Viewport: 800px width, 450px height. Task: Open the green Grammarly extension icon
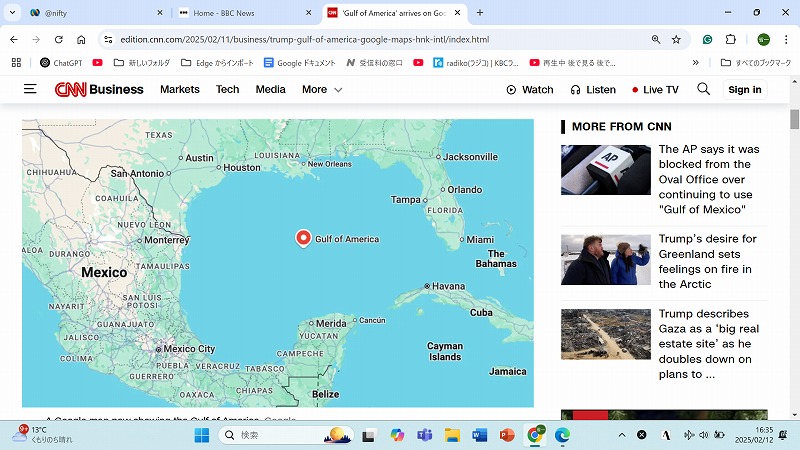[x=707, y=39]
